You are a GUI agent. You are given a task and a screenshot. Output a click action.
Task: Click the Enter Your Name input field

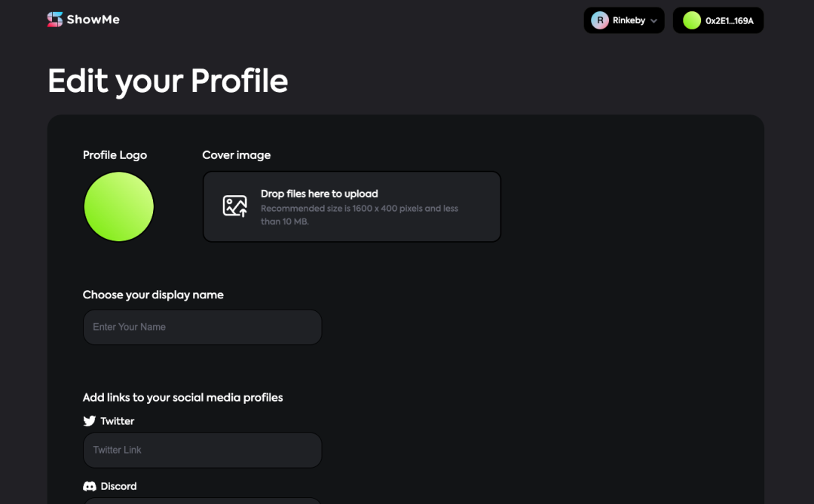[202, 326]
